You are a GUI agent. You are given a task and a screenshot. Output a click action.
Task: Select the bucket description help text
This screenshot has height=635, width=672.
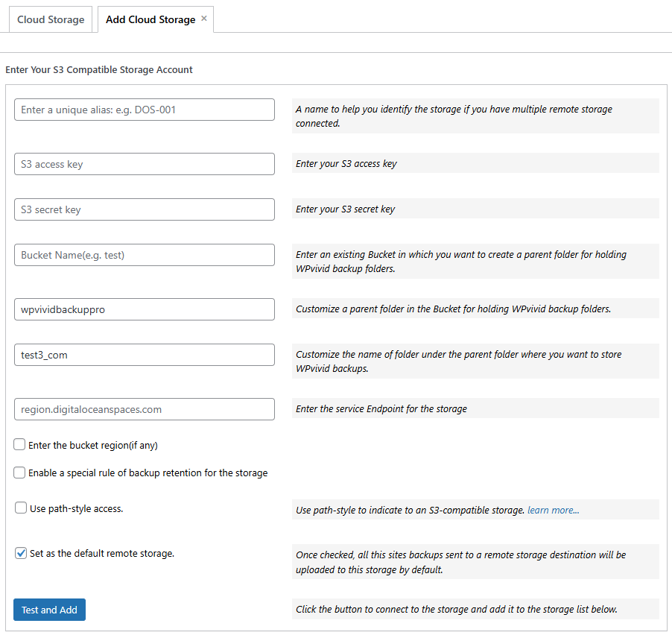click(x=475, y=261)
